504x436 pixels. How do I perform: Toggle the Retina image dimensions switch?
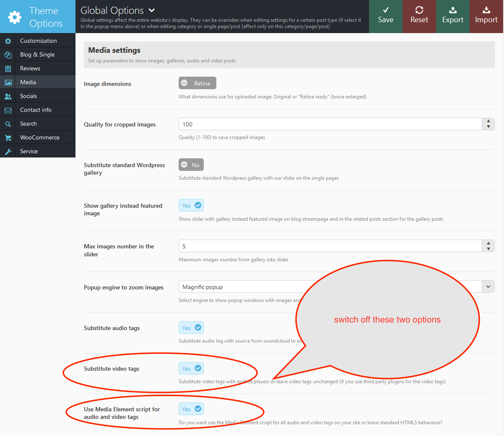pyautogui.click(x=197, y=83)
